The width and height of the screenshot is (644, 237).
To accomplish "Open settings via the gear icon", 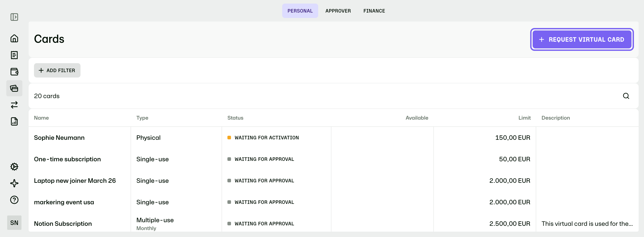I will pyautogui.click(x=14, y=167).
